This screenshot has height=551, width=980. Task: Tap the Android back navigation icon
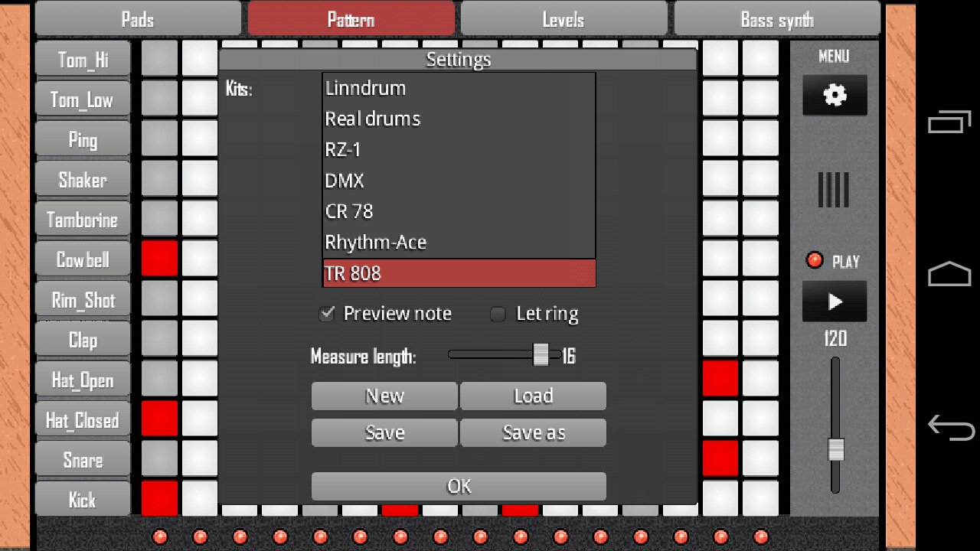point(950,429)
